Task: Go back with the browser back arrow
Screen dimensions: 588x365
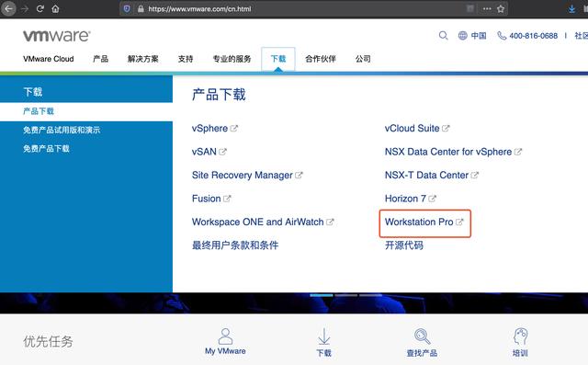Action: click(8, 8)
